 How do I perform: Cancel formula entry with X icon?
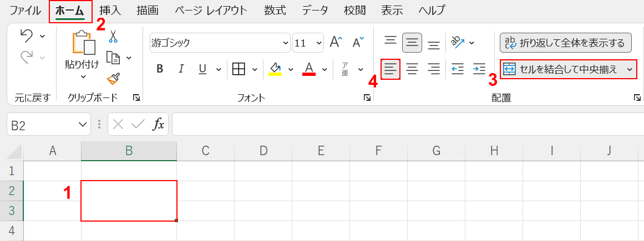click(118, 125)
